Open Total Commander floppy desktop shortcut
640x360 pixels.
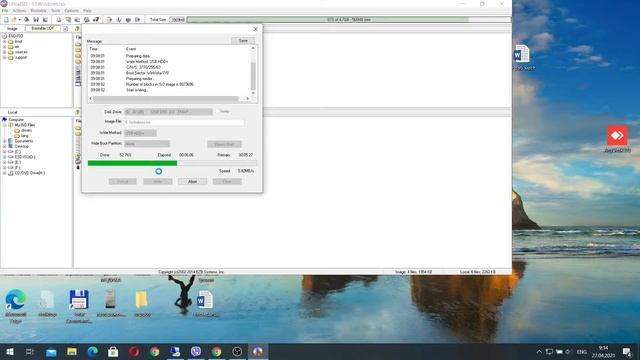pos(79,305)
